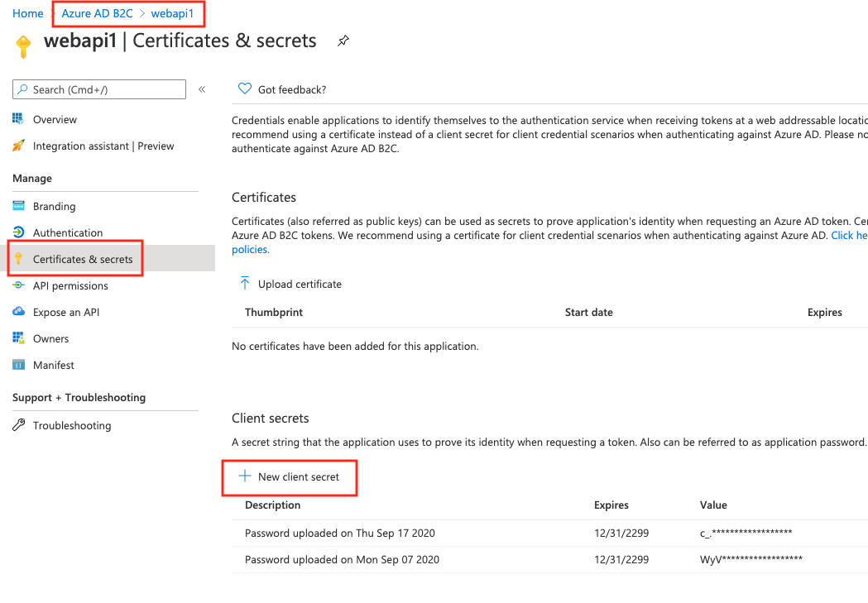This screenshot has height=603, width=868.
Task: Click the Integration assistant rocket icon
Action: (18, 146)
